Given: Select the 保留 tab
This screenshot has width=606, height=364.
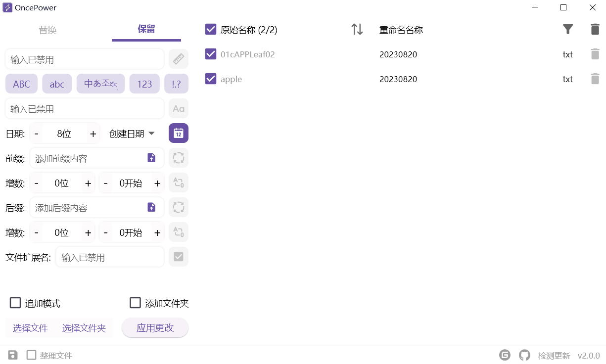Looking at the screenshot, I should tap(146, 29).
